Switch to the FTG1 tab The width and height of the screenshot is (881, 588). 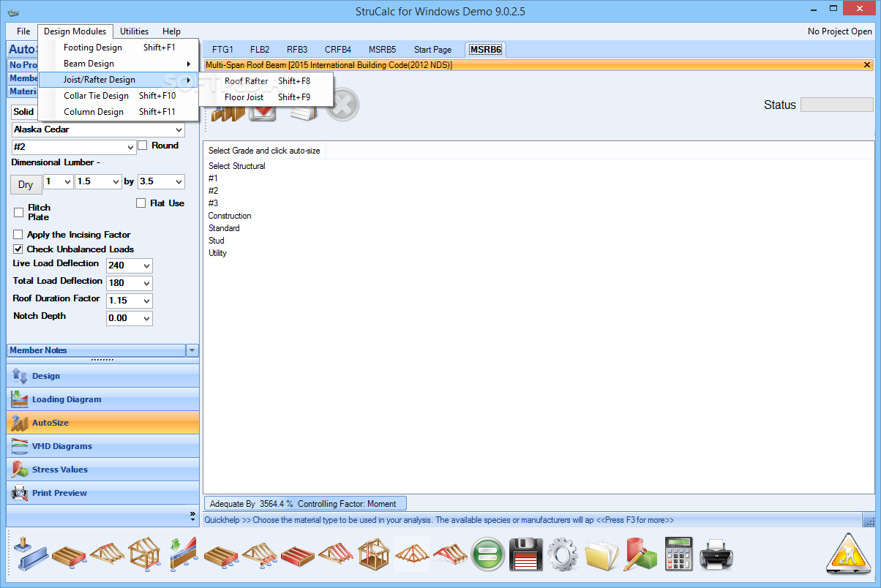[222, 50]
